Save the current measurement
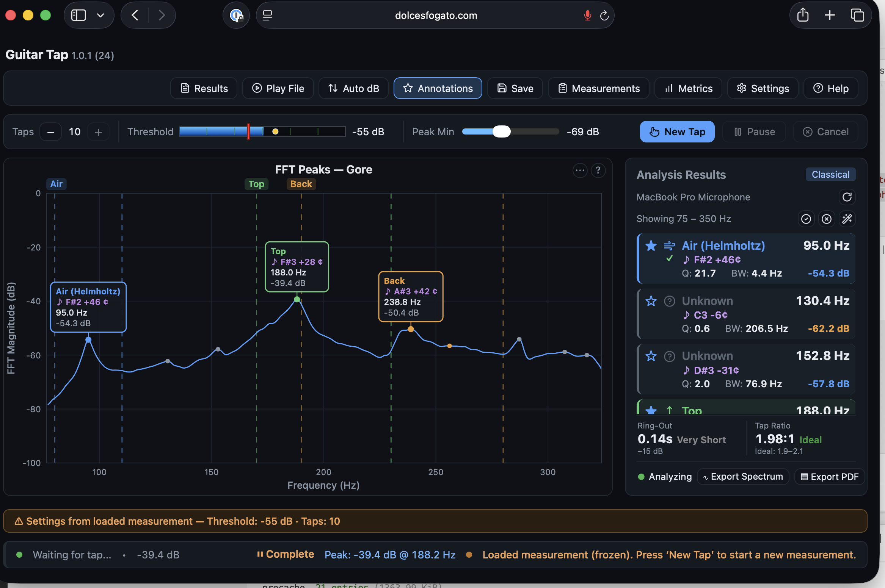Screen dimensions: 885x588 coord(515,88)
